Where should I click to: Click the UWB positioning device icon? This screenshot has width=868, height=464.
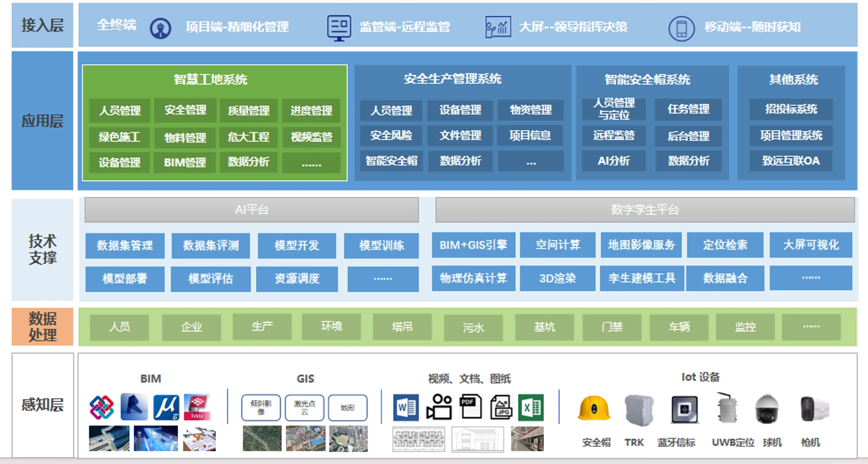(726, 408)
